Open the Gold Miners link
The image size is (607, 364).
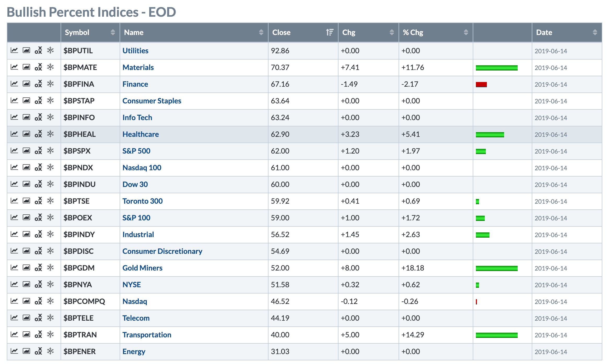click(142, 268)
